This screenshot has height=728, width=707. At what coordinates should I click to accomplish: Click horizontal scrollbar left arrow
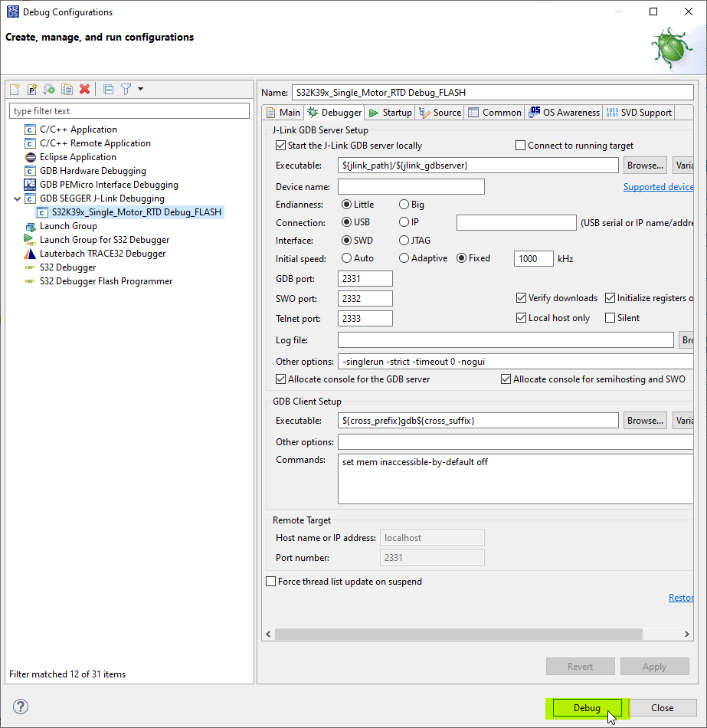click(268, 635)
